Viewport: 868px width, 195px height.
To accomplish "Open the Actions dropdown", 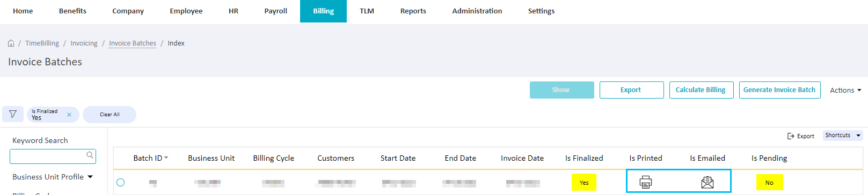I will (x=845, y=90).
